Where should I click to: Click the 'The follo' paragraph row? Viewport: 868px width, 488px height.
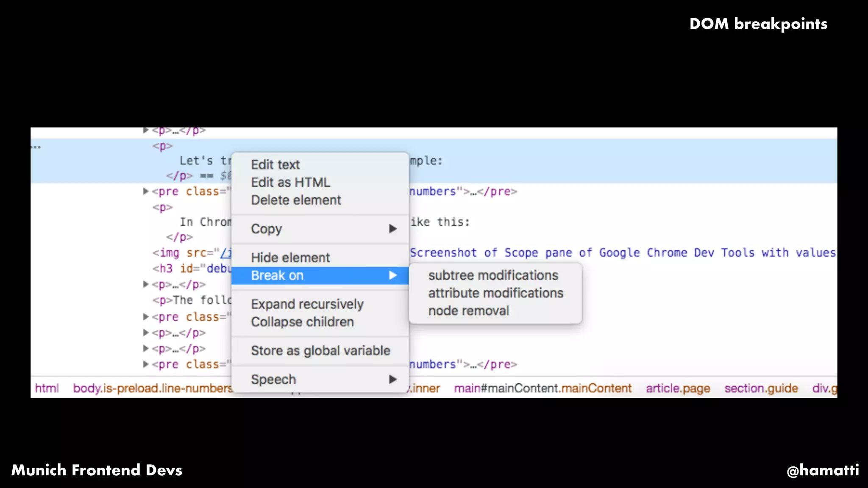tap(192, 300)
